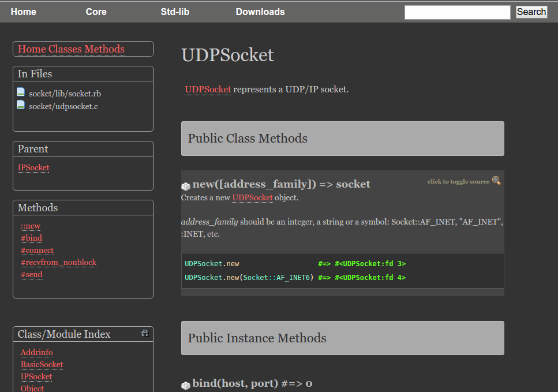Viewport: 558px width, 392px height.
Task: Click the socket/lib/socket.rb file icon
Action: 21,92
